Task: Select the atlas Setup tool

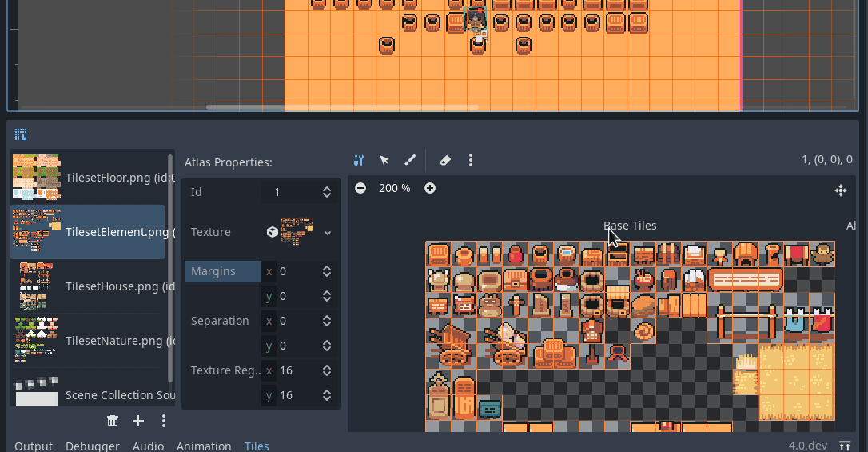Action: (x=359, y=160)
